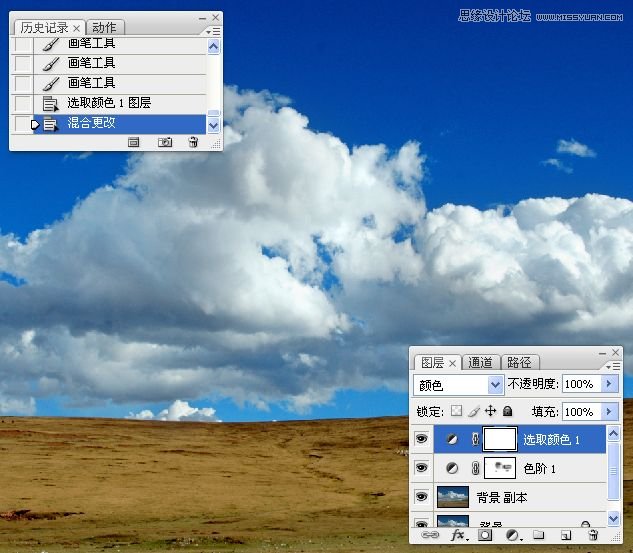Click 填充 100% input field
This screenshot has width=633, height=553.
click(x=581, y=412)
